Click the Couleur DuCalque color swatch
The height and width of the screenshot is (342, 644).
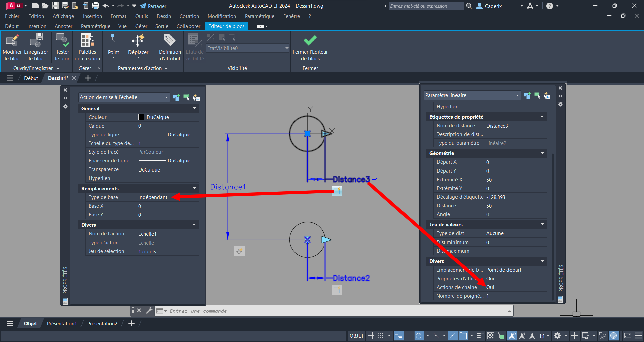(141, 117)
